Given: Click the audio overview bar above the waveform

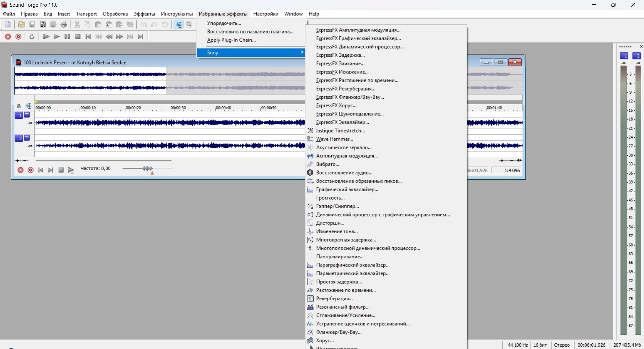Looking at the screenshot, I should [x=159, y=81].
